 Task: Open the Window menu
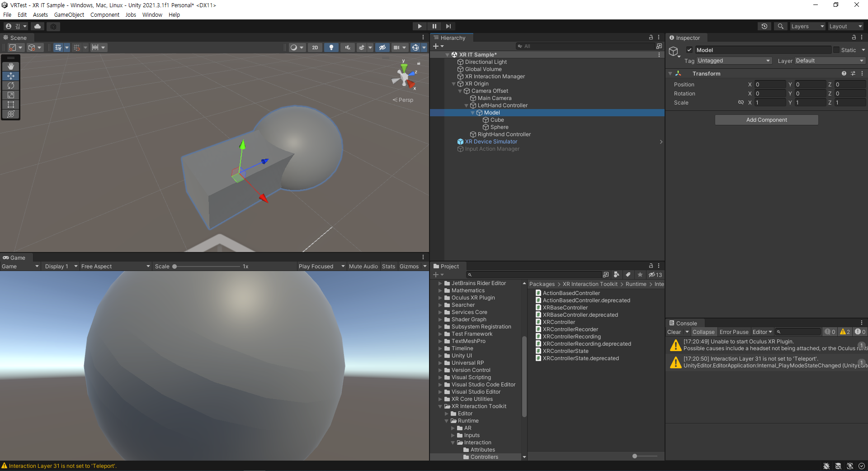[x=152, y=15]
